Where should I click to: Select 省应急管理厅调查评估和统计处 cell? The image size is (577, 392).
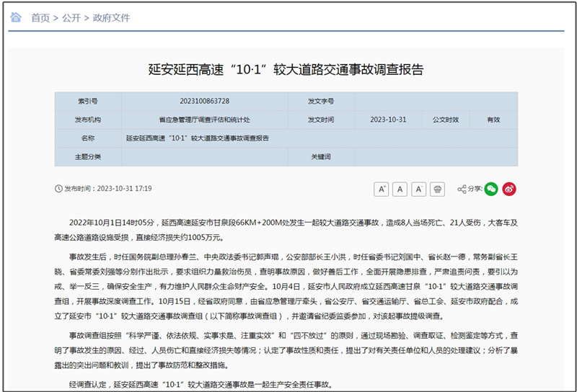pyautogui.click(x=205, y=120)
